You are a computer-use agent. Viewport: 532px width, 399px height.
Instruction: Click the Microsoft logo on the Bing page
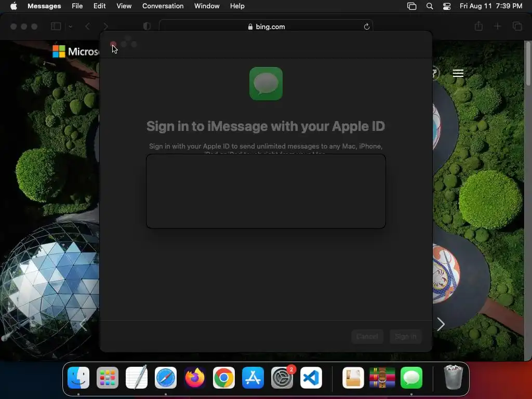point(76,51)
